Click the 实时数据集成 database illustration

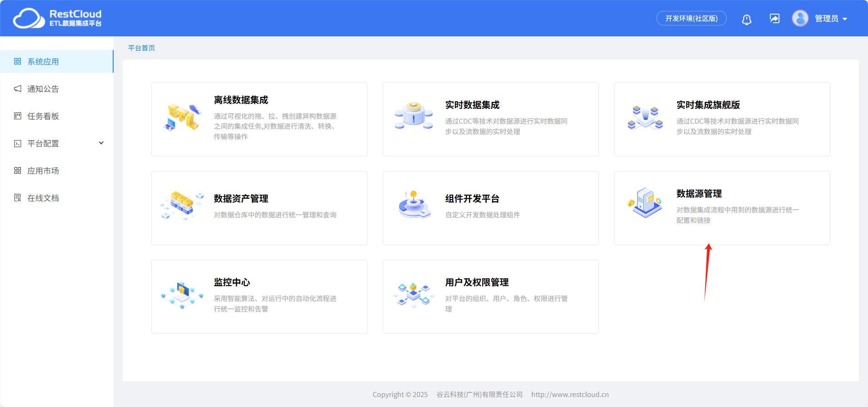point(414,116)
